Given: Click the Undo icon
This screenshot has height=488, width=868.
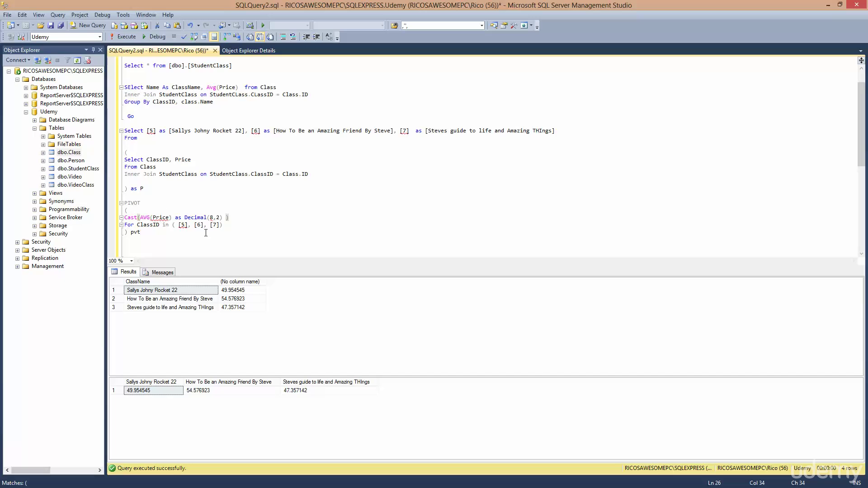Looking at the screenshot, I should [x=190, y=25].
